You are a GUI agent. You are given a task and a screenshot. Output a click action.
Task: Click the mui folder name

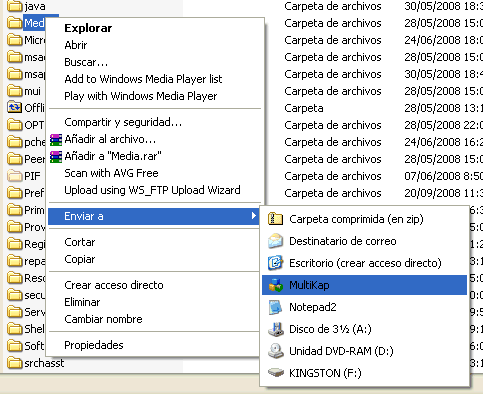click(x=32, y=91)
